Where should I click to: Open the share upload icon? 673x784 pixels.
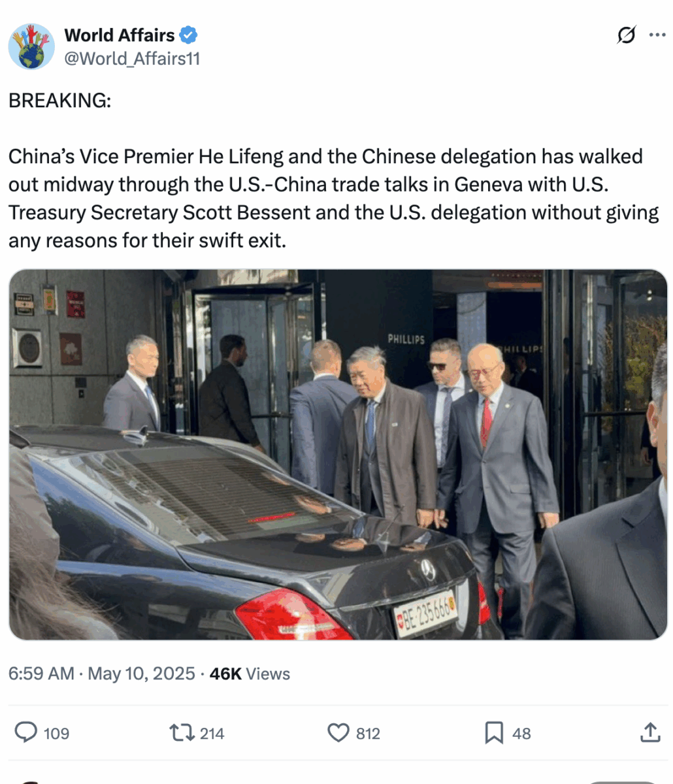coord(650,732)
